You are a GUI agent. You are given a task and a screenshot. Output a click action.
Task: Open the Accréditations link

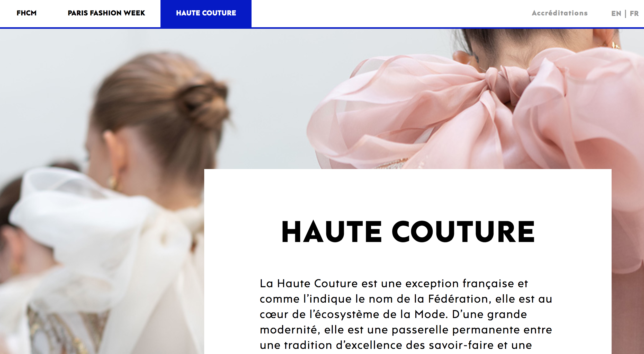coord(560,13)
